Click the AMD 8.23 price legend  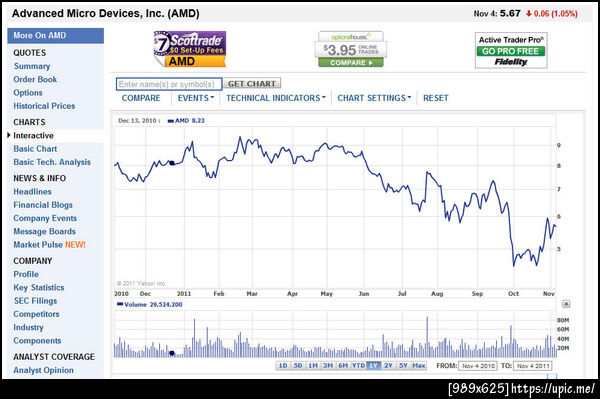point(186,121)
